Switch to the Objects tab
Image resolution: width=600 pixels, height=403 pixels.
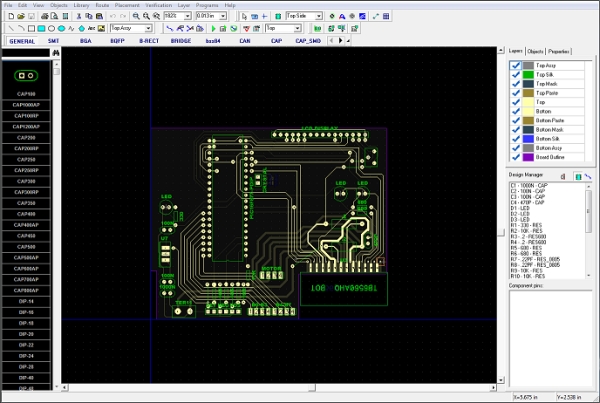point(535,51)
